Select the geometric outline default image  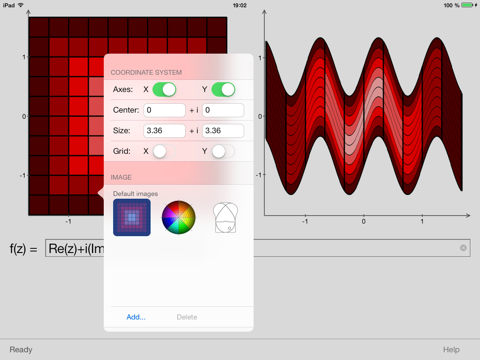coord(225,217)
